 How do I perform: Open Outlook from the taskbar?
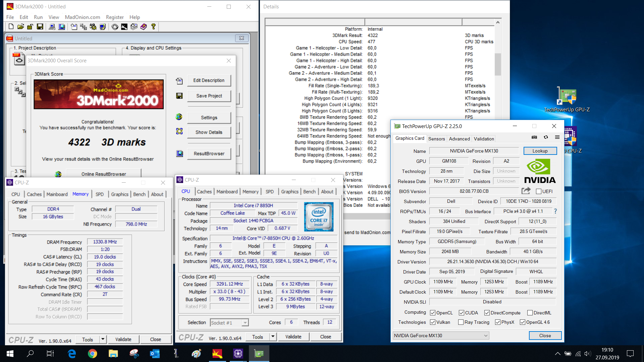pos(155,354)
